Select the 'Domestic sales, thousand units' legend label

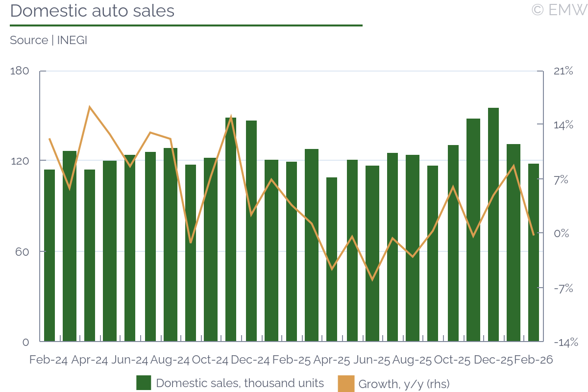240,383
